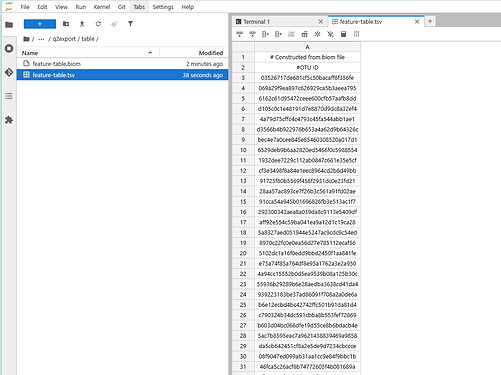
Task: Click cell starting with b6e12ecbd4bc4
Action: pyautogui.click(x=307, y=305)
